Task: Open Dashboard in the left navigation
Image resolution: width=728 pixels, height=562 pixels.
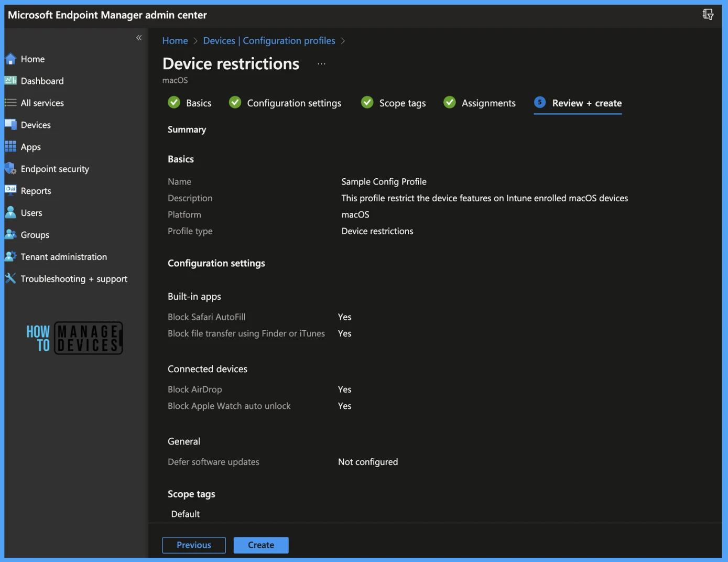Action: (42, 81)
